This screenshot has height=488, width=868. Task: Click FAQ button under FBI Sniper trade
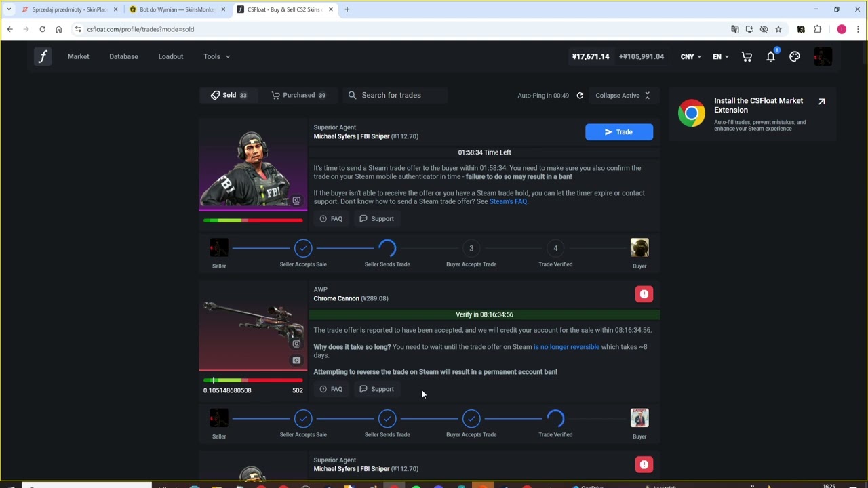click(331, 219)
